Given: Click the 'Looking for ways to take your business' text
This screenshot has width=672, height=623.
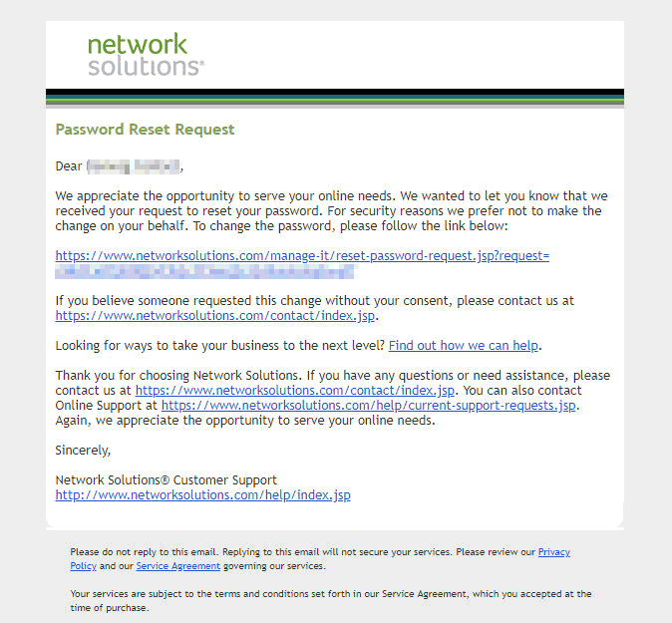Looking at the screenshot, I should point(219,346).
